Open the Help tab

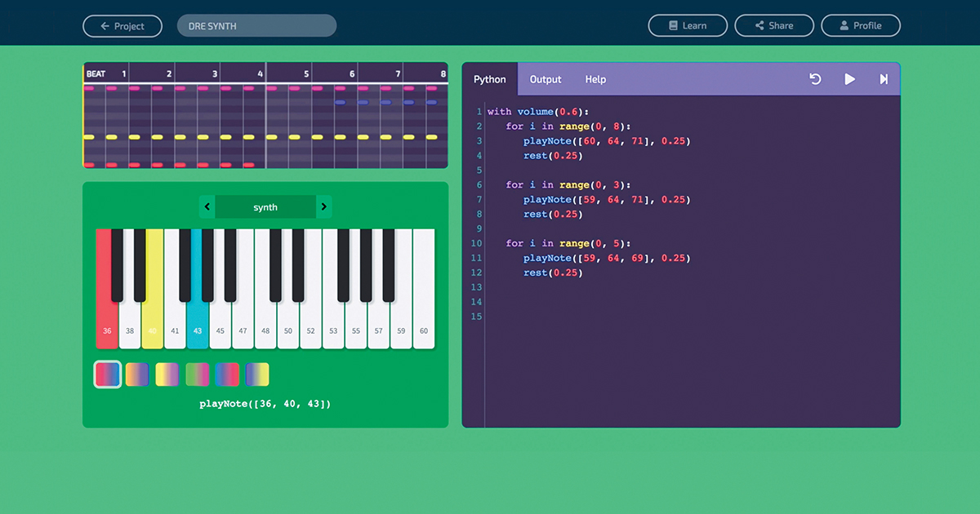pos(595,78)
